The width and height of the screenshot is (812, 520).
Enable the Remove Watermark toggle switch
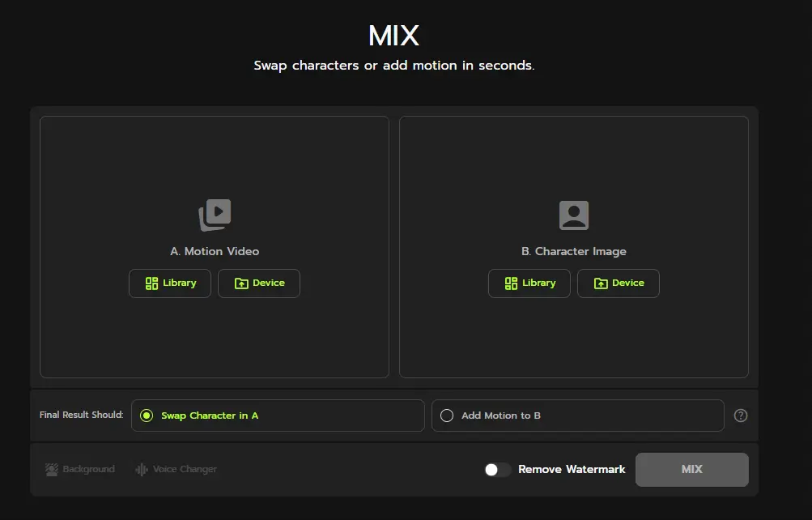[x=497, y=470]
